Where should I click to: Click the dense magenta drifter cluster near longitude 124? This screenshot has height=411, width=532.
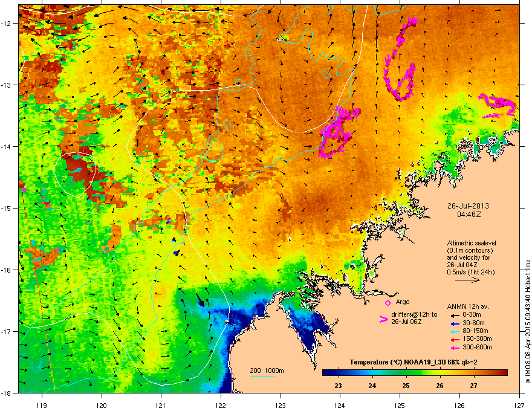point(339,132)
